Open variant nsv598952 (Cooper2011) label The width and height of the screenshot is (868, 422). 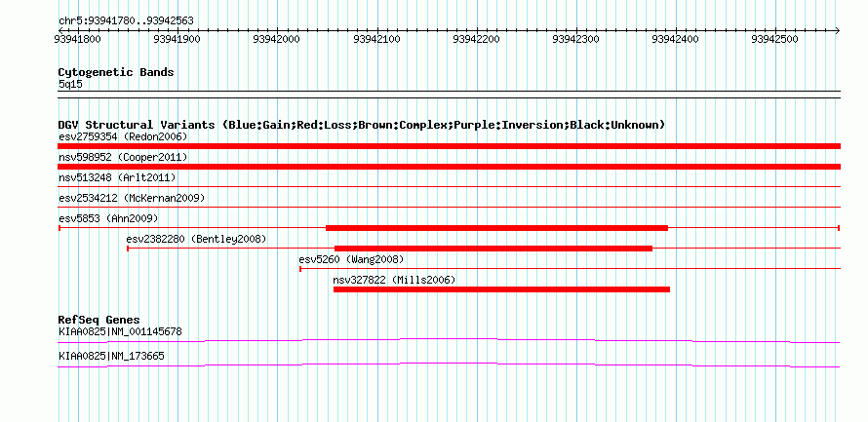click(123, 157)
